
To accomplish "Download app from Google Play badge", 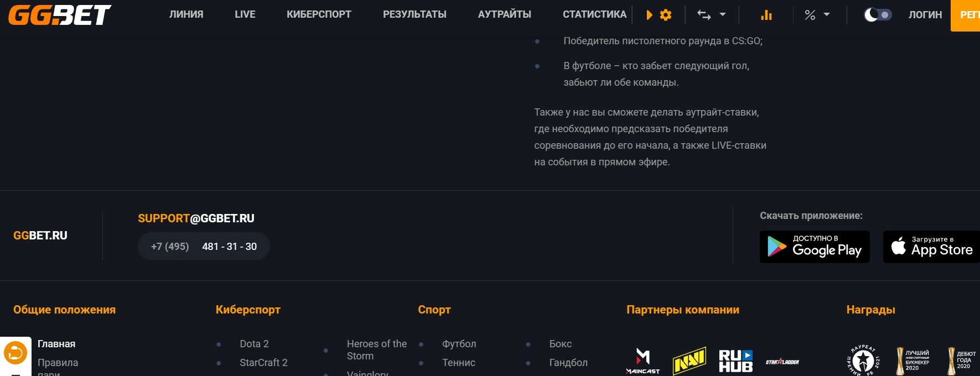I will point(815,247).
